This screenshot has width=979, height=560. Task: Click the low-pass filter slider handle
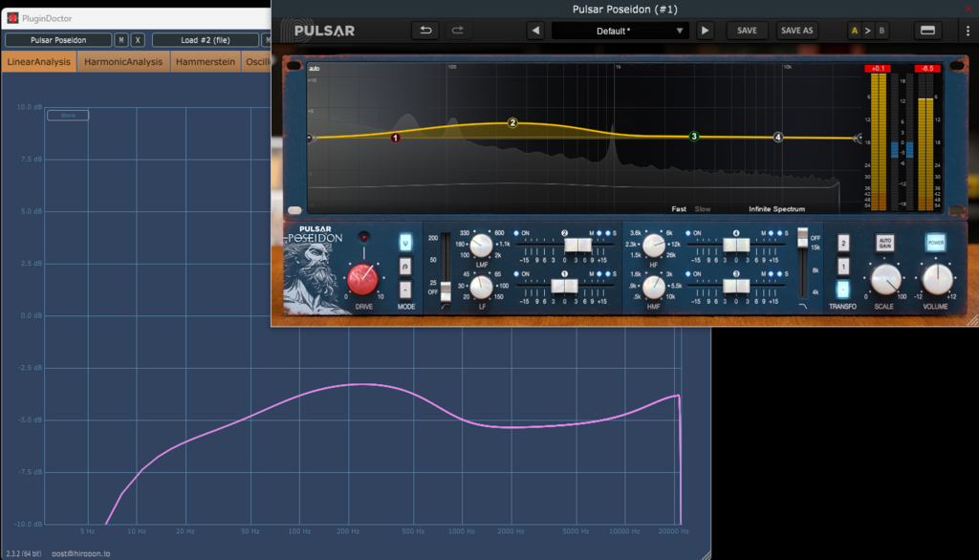(803, 237)
